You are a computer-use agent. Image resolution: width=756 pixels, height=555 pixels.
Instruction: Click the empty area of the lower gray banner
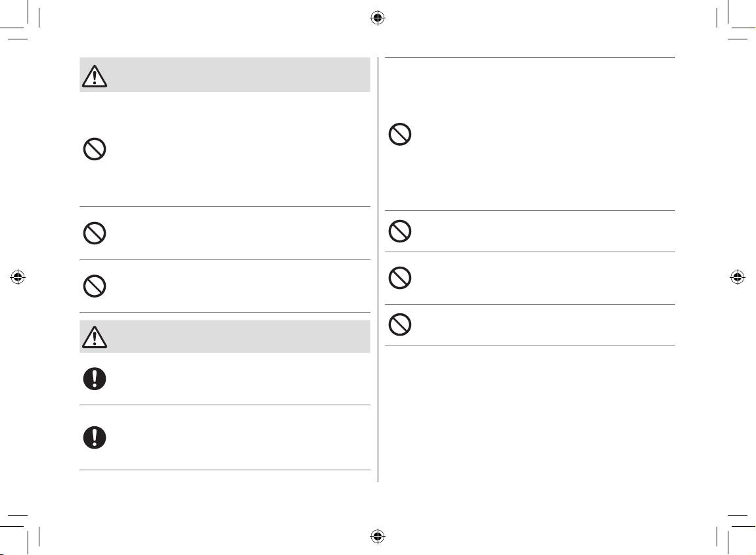[x=238, y=336]
